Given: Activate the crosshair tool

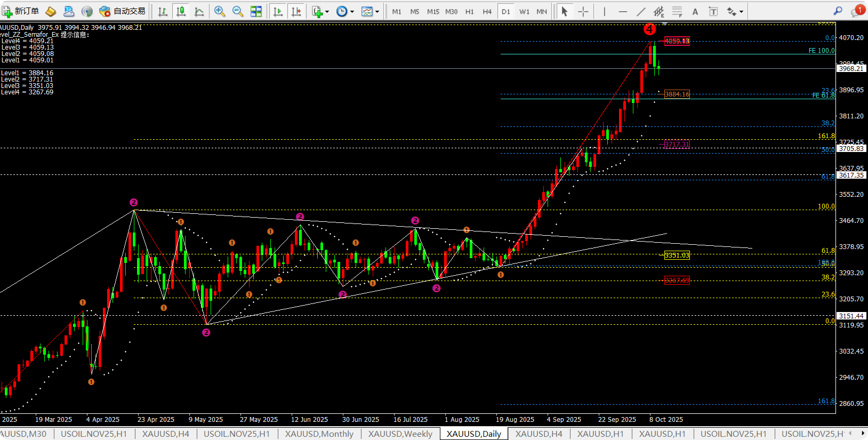Looking at the screenshot, I should point(583,11).
